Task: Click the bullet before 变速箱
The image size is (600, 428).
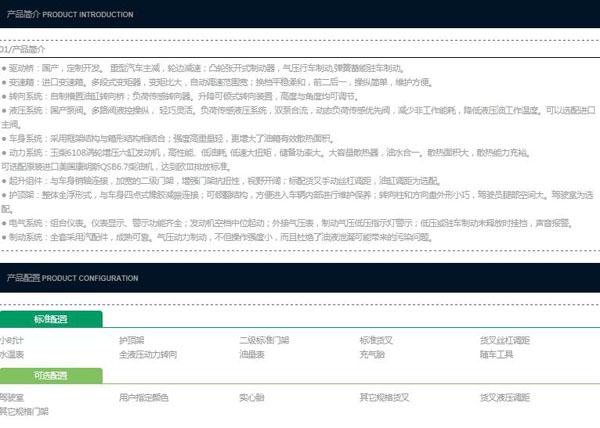Action: (4, 83)
